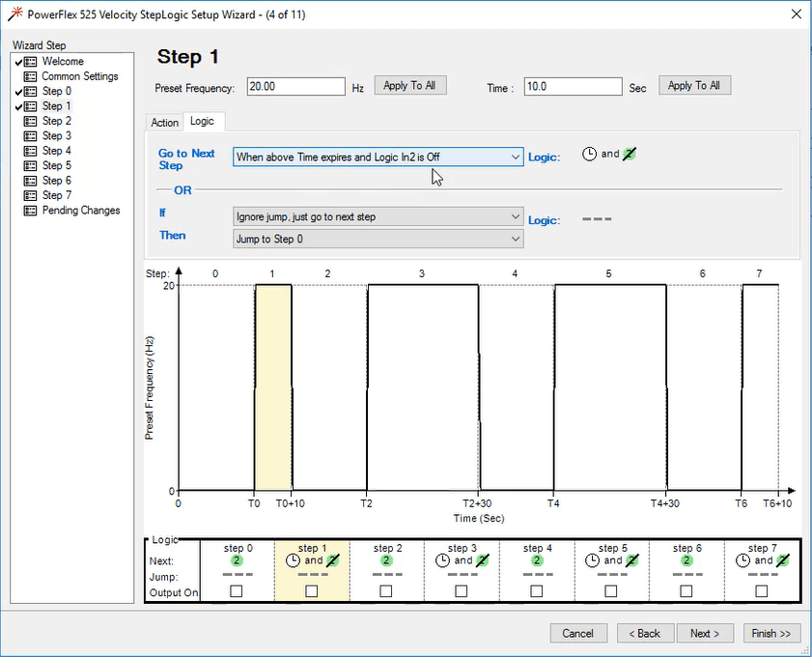Enable Output On for step 3
This screenshot has height=657, width=812.
tap(461, 591)
